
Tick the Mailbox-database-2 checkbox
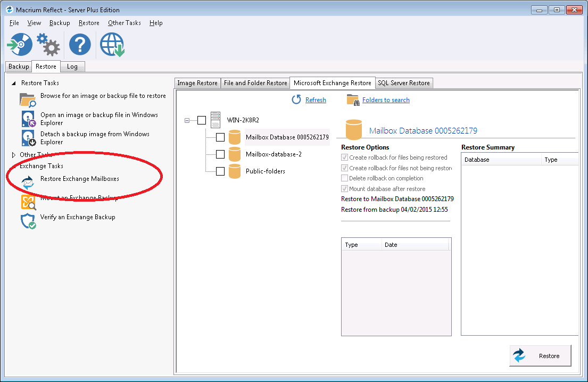[x=220, y=154]
